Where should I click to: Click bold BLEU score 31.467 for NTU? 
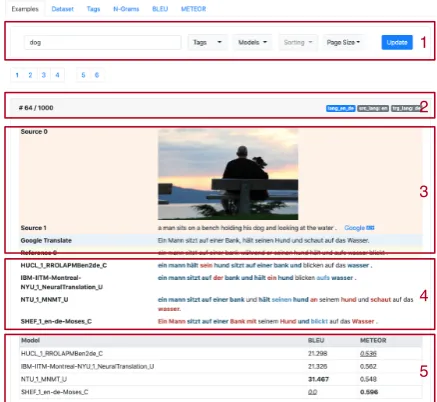(x=318, y=379)
